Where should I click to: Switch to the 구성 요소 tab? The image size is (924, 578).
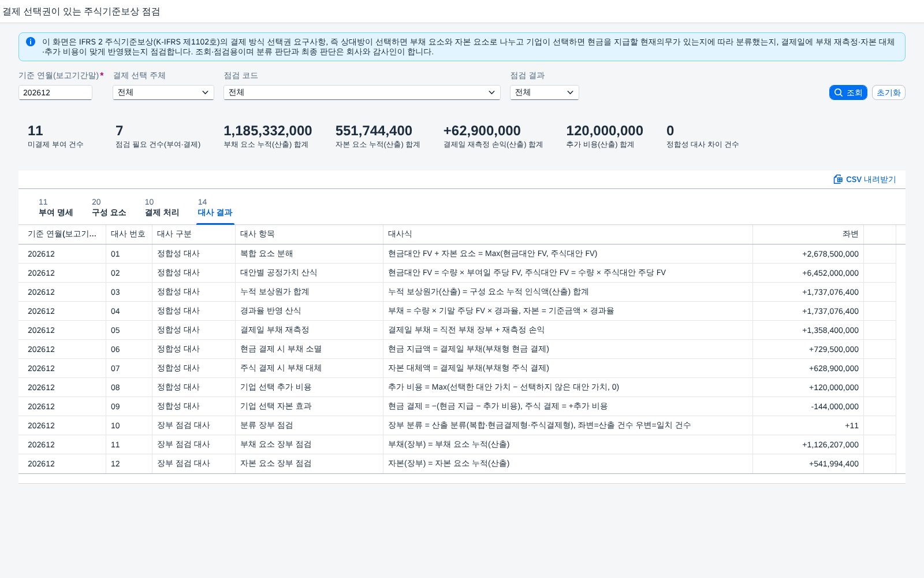[x=109, y=208]
